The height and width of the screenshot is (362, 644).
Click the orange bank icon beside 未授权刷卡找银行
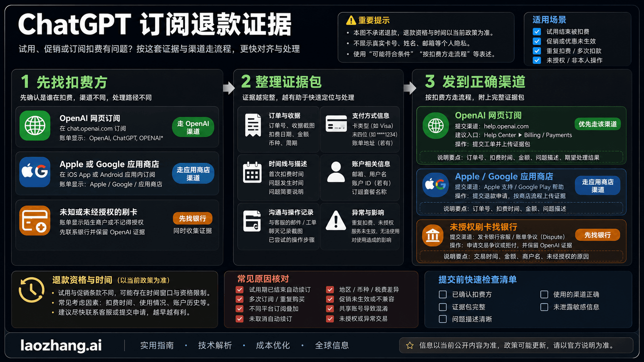pyautogui.click(x=433, y=235)
